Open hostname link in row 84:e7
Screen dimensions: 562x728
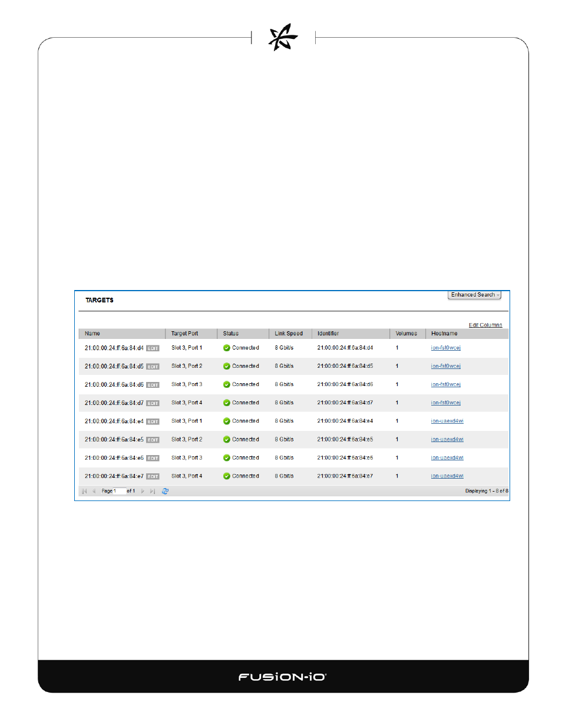447,476
